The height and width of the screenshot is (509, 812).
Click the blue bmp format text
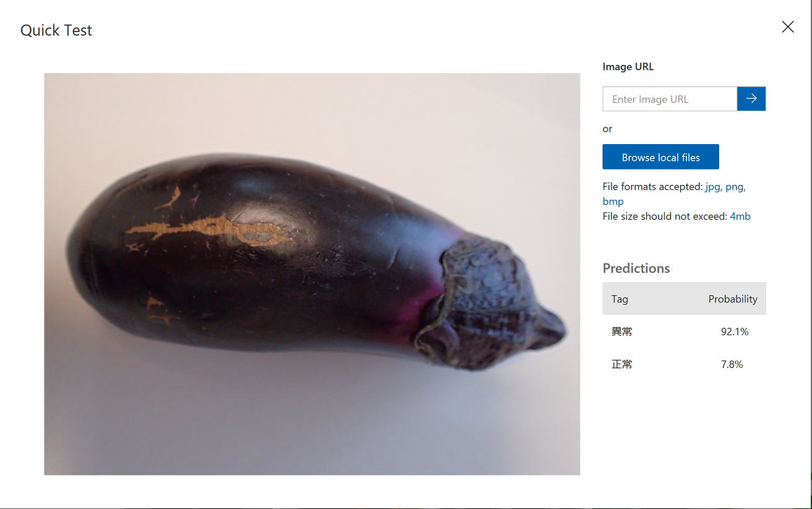click(x=613, y=202)
